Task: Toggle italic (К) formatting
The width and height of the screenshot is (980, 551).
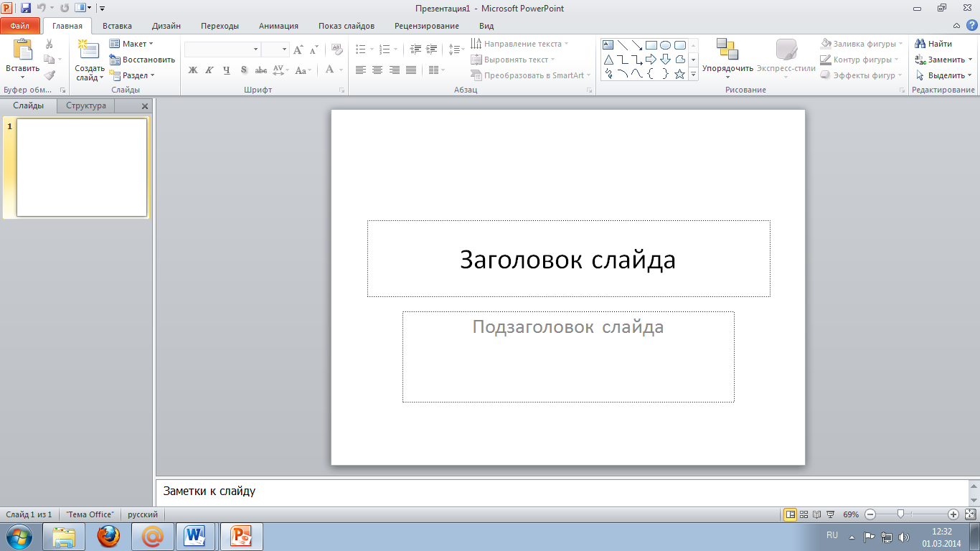Action: [x=209, y=70]
